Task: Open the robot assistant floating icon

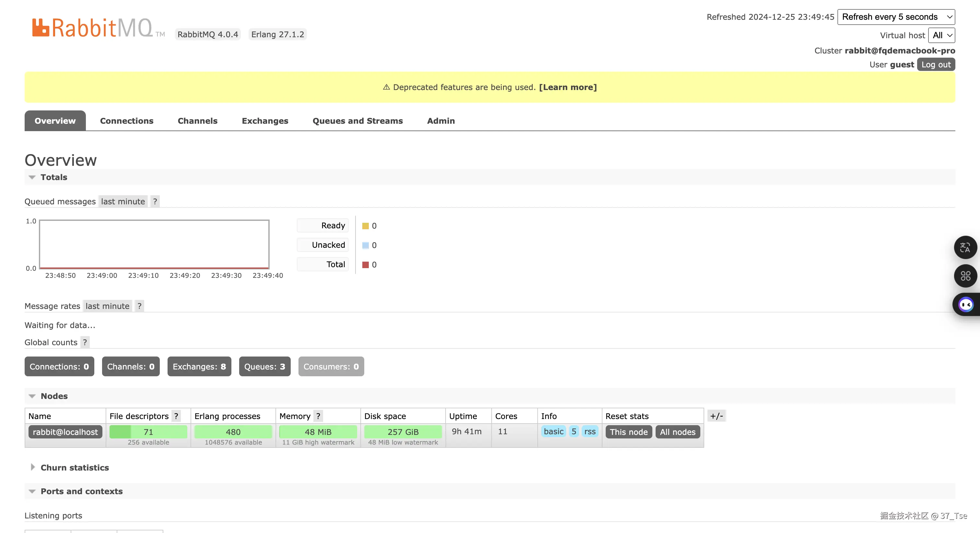Action: click(x=965, y=304)
